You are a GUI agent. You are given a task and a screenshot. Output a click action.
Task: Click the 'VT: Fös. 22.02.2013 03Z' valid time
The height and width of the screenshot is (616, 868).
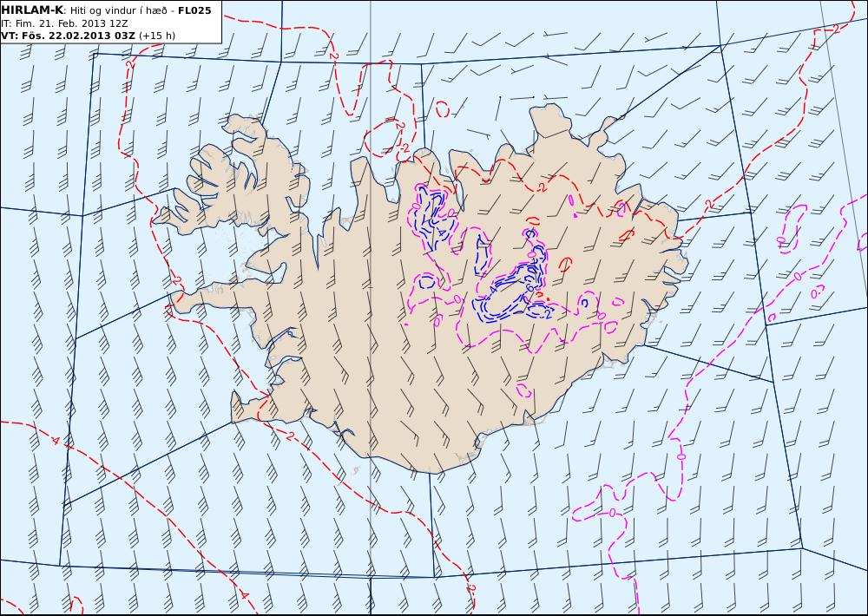[x=68, y=36]
